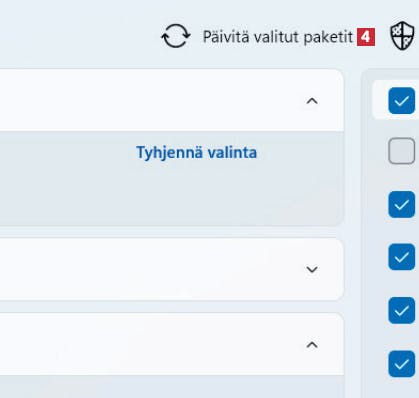This screenshot has height=398, width=419.
Task: Uncheck the topmost highlighted package checkbox
Action: point(402,100)
